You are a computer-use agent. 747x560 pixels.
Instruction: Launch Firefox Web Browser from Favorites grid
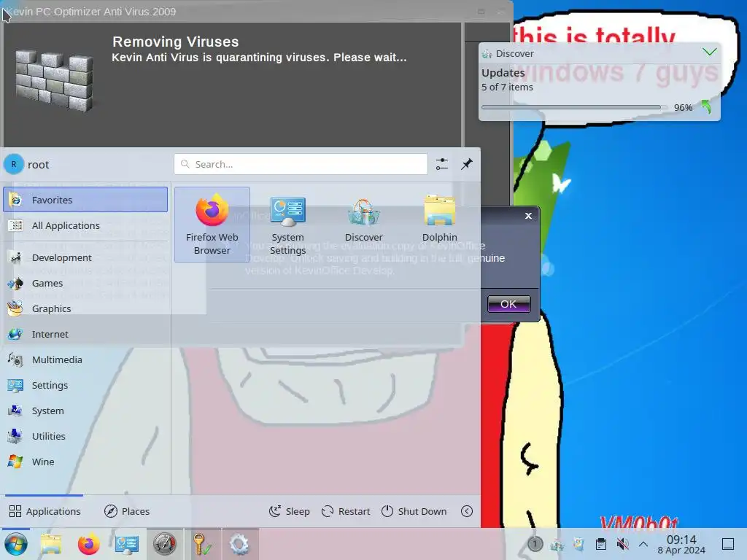(x=212, y=225)
